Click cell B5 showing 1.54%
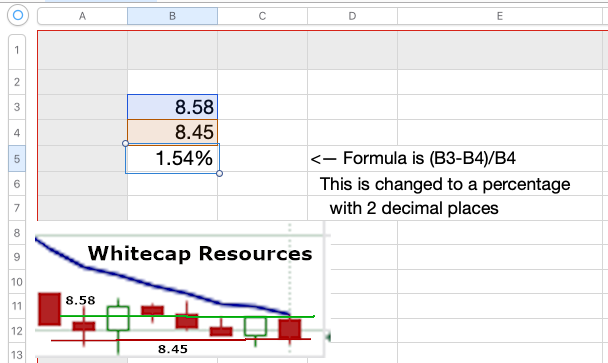Screen dimensions: 608x363 point(173,159)
